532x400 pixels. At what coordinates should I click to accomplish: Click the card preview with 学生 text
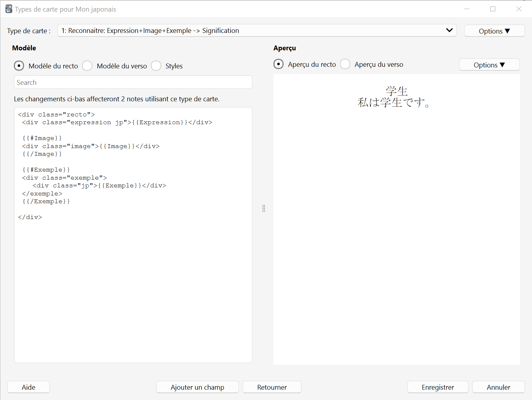point(397,219)
